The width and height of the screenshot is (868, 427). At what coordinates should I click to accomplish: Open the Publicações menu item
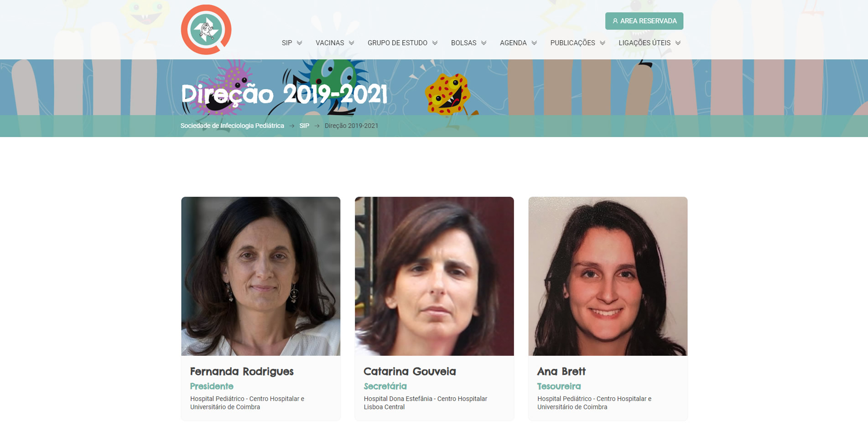coord(572,43)
